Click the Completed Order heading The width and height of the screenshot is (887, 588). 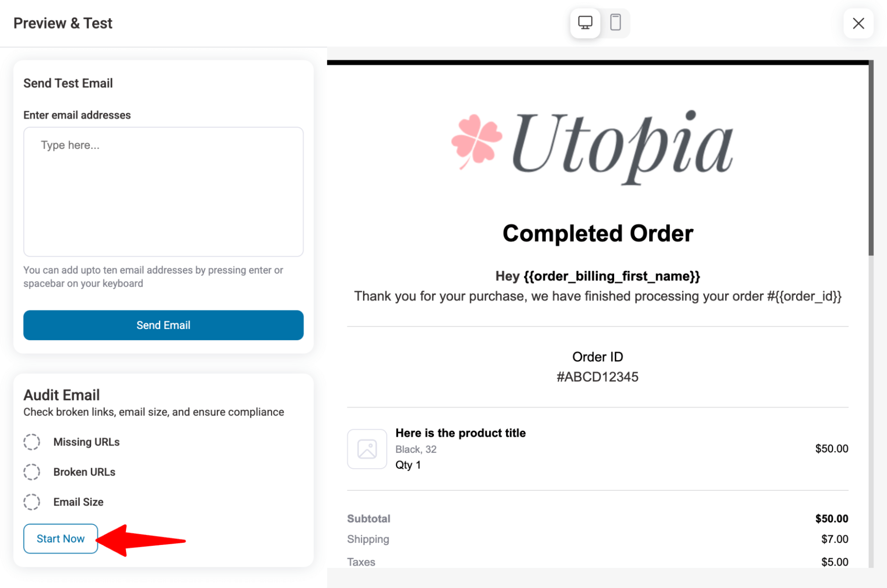(598, 233)
